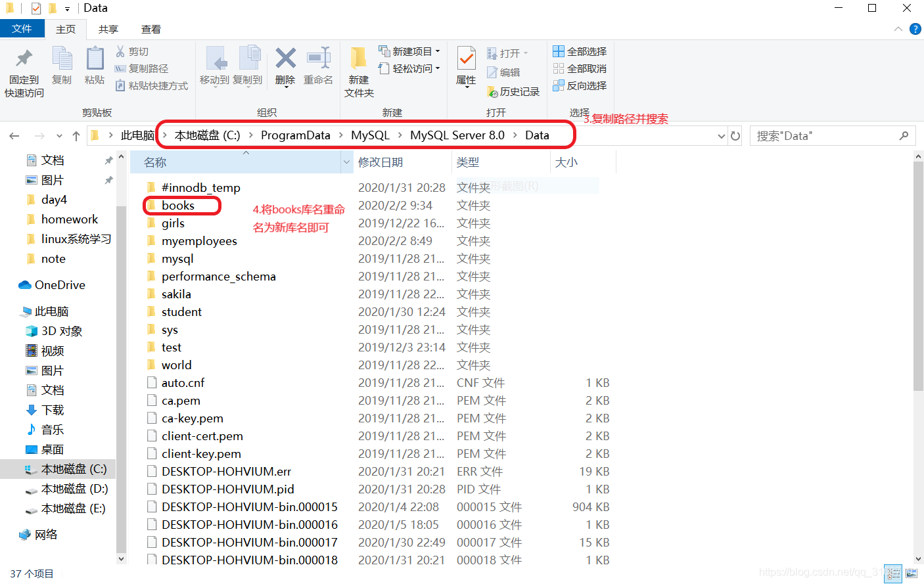Click New folder (新建文件夹) icon

click(x=358, y=58)
